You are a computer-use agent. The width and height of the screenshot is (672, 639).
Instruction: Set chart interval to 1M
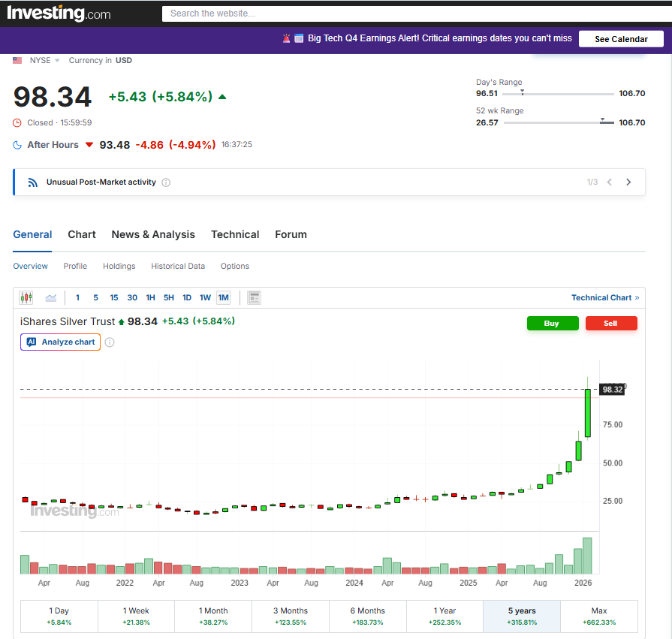tap(223, 297)
